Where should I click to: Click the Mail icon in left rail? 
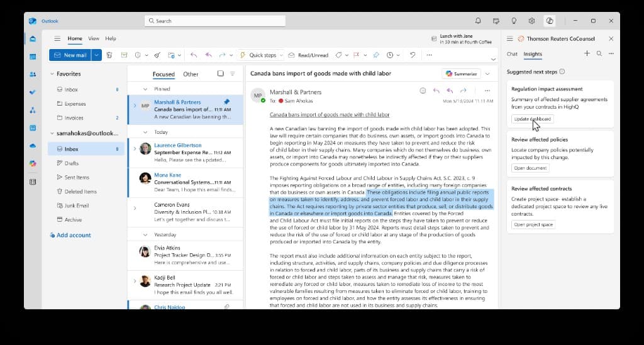click(x=33, y=39)
